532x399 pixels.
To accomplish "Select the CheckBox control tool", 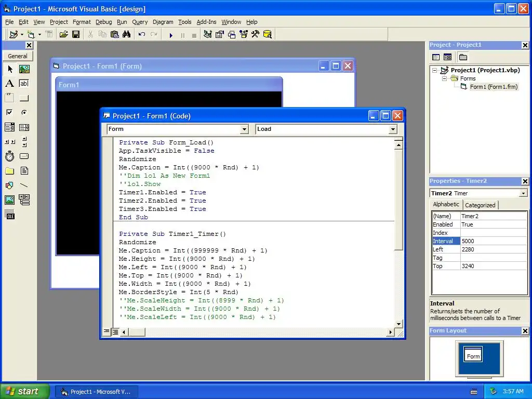I will pos(10,112).
